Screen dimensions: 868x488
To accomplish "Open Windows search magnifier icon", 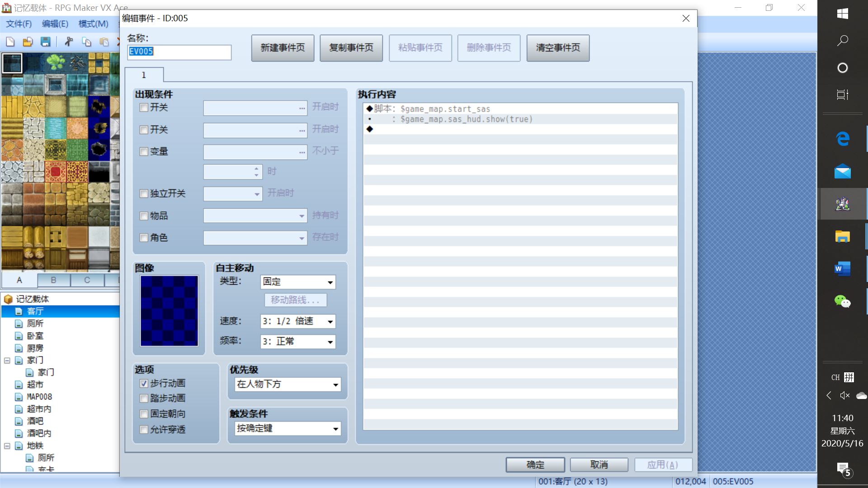I will (842, 41).
